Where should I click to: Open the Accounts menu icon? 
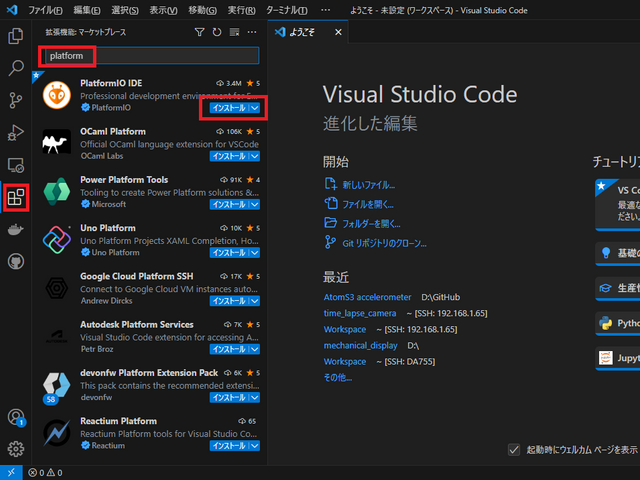point(16,417)
